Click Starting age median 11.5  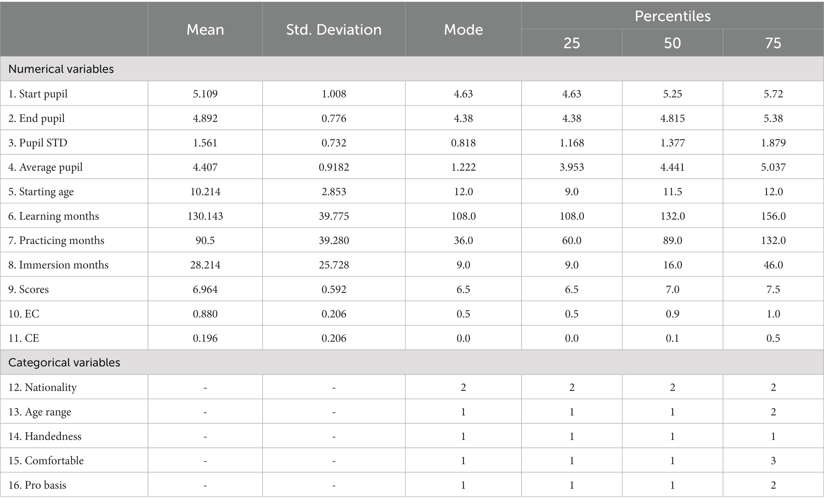[673, 192]
